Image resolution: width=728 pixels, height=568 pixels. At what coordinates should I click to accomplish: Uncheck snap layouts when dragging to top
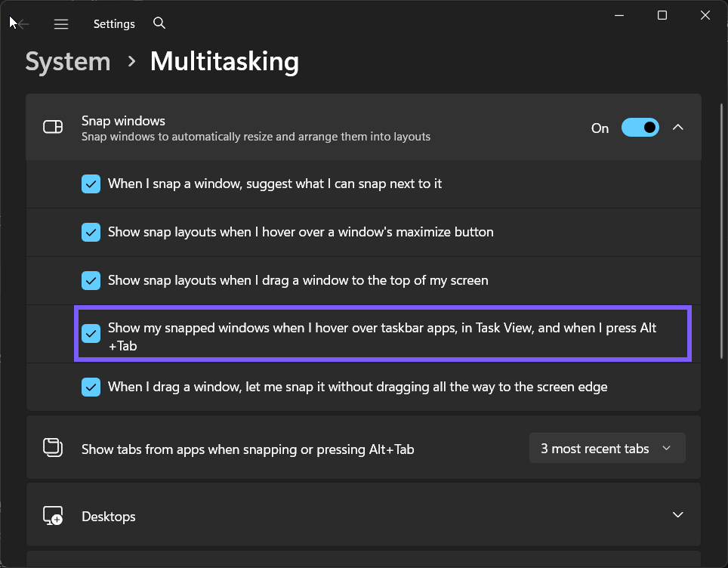[91, 280]
